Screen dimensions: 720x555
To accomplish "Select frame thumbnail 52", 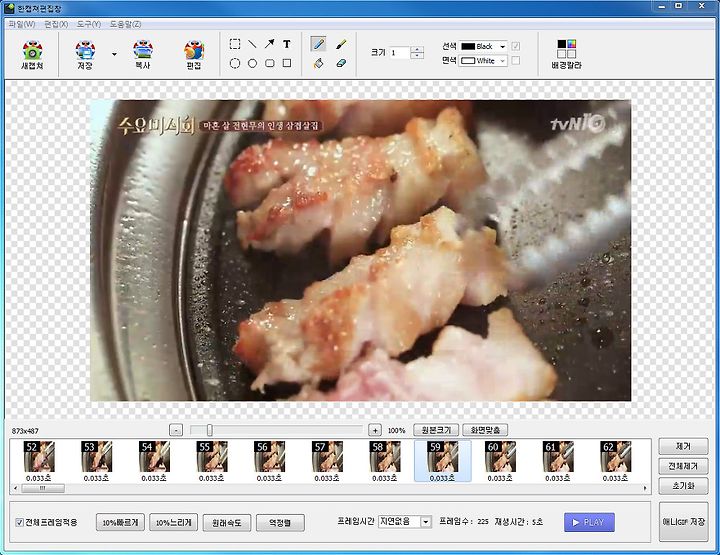I will point(39,461).
